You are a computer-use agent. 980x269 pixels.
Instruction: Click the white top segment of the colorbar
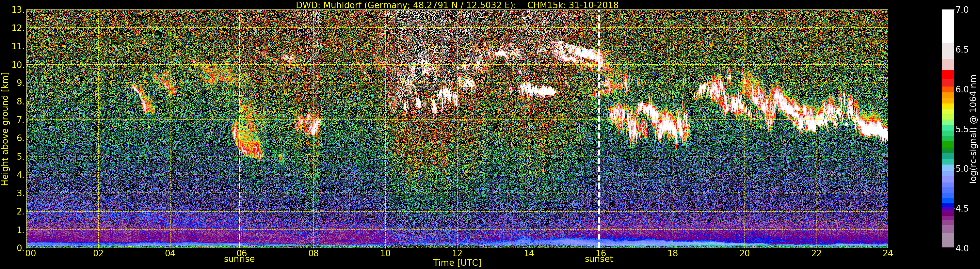point(948,26)
